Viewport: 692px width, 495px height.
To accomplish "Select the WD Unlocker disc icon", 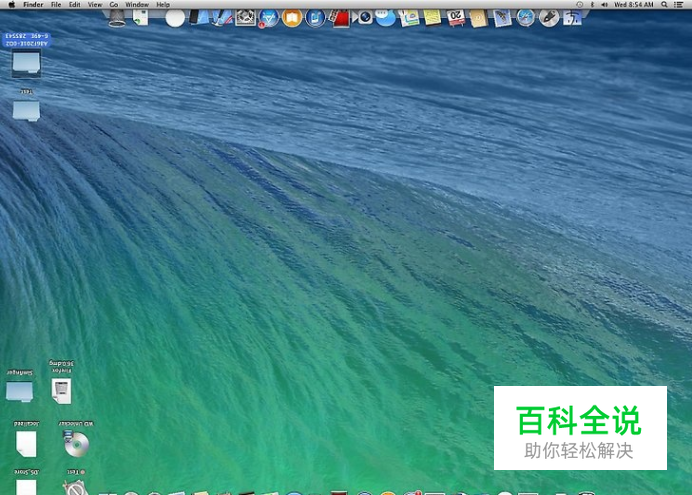I will click(76, 443).
